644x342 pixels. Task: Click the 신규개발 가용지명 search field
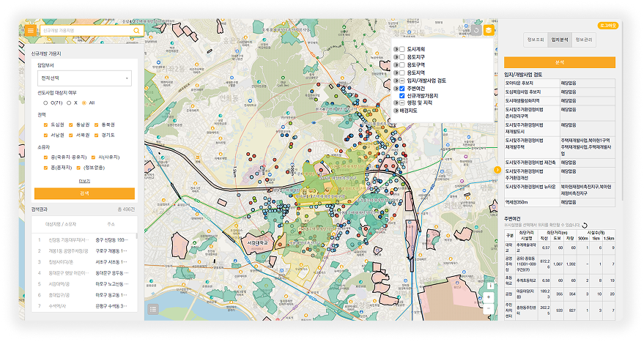point(84,31)
